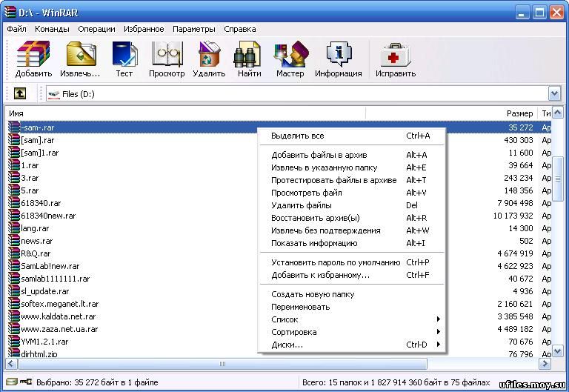Sort files by the Размер column header

[519, 113]
